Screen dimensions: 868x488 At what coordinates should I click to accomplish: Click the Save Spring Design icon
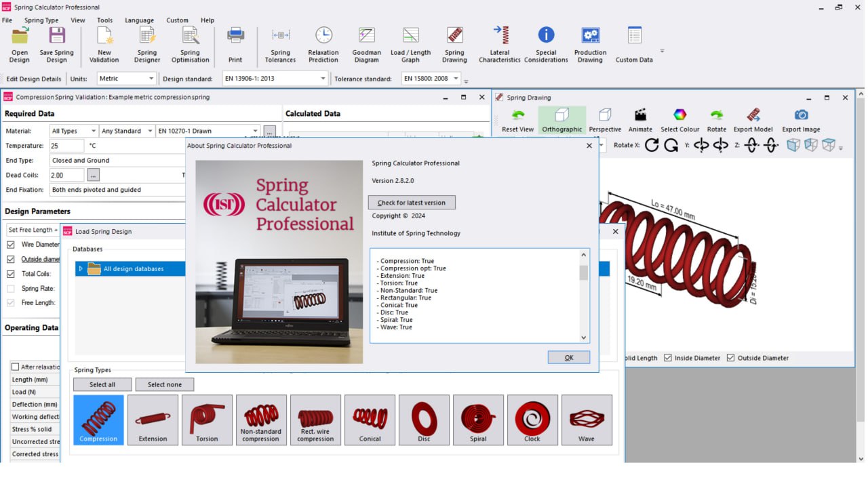click(x=57, y=45)
